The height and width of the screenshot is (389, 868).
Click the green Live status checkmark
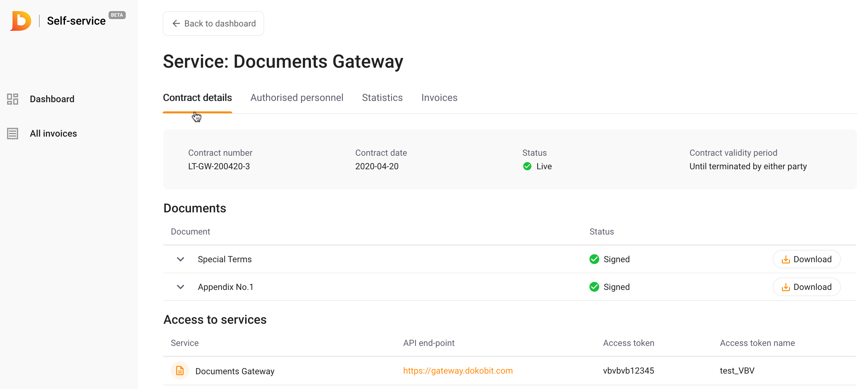[x=527, y=166]
